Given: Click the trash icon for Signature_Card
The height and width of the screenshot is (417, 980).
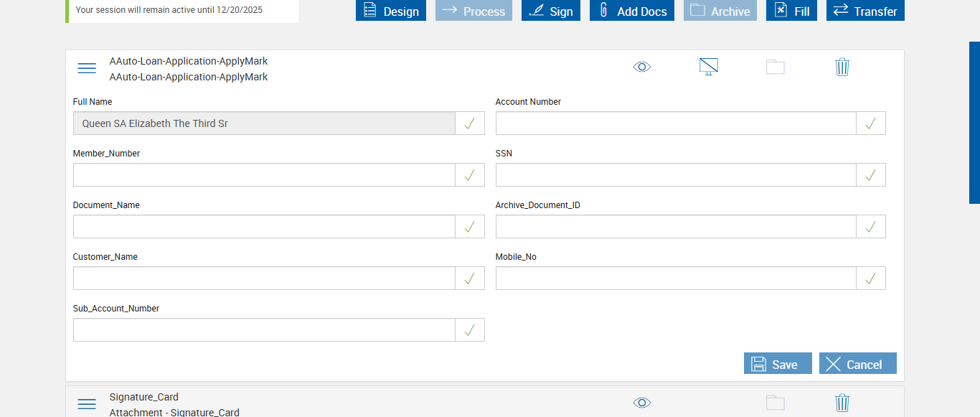Looking at the screenshot, I should (842, 403).
